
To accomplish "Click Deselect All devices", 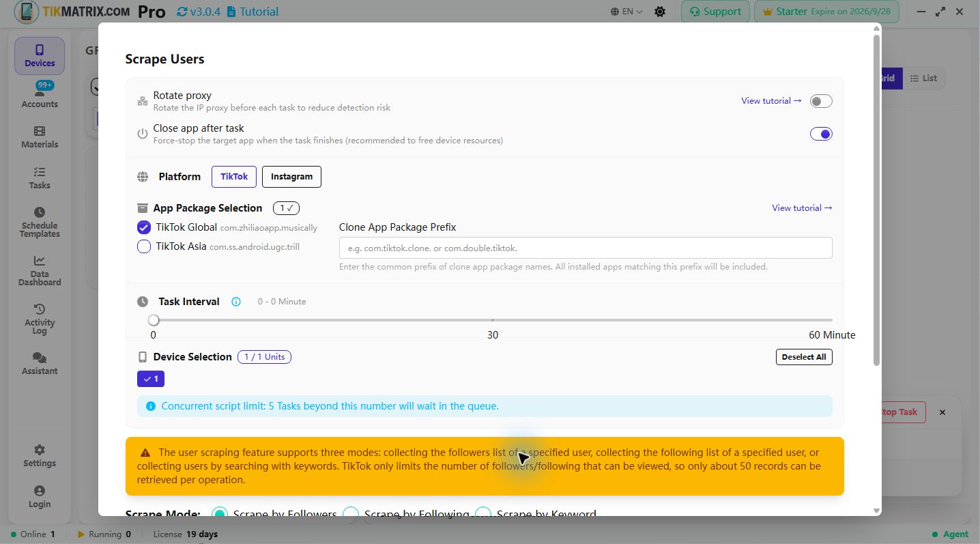I will pos(804,357).
